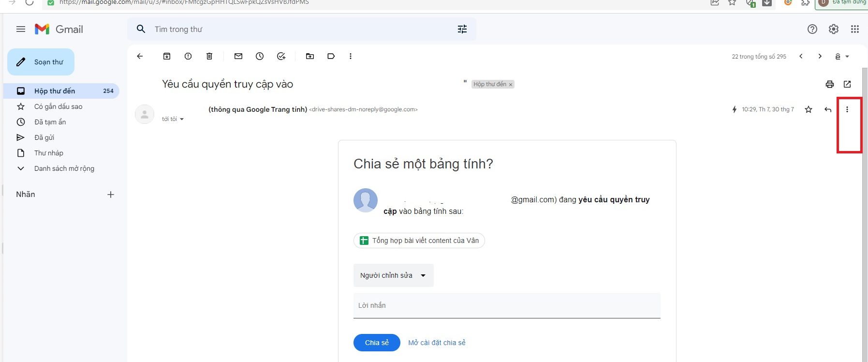Bookmark this page star icon

[732, 2]
